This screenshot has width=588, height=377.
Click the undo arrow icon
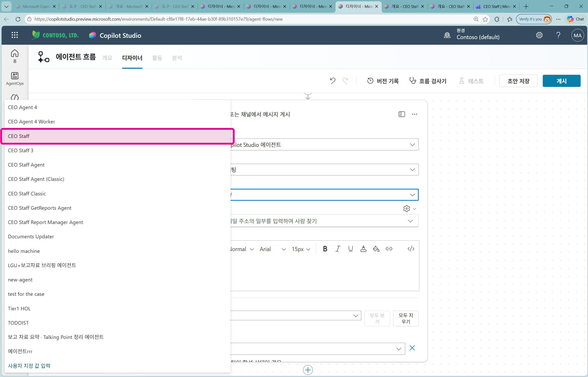pyautogui.click(x=332, y=81)
